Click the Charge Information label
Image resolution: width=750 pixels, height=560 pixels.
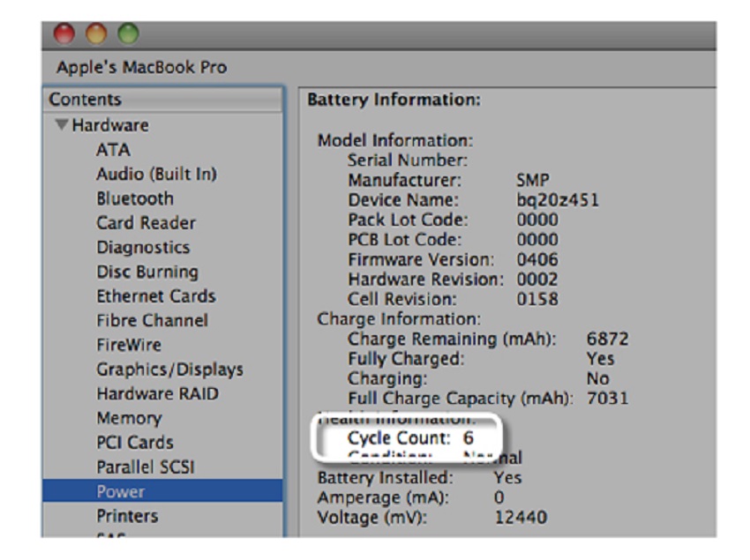click(x=399, y=319)
